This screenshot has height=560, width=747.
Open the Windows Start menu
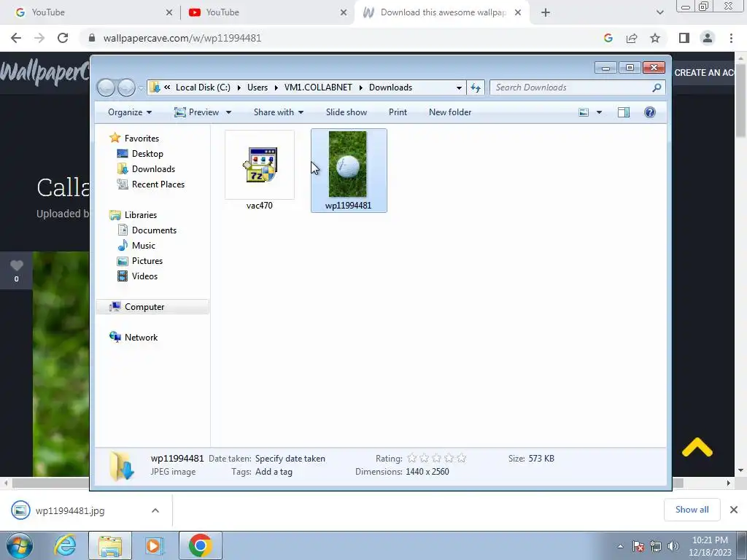pyautogui.click(x=19, y=545)
